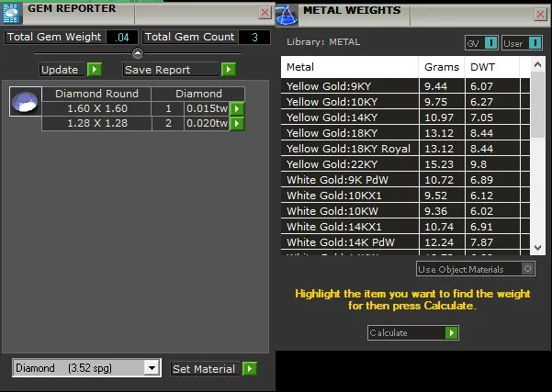Select the Yellow Gold:9KY row
552x392 pixels.
[x=405, y=86]
